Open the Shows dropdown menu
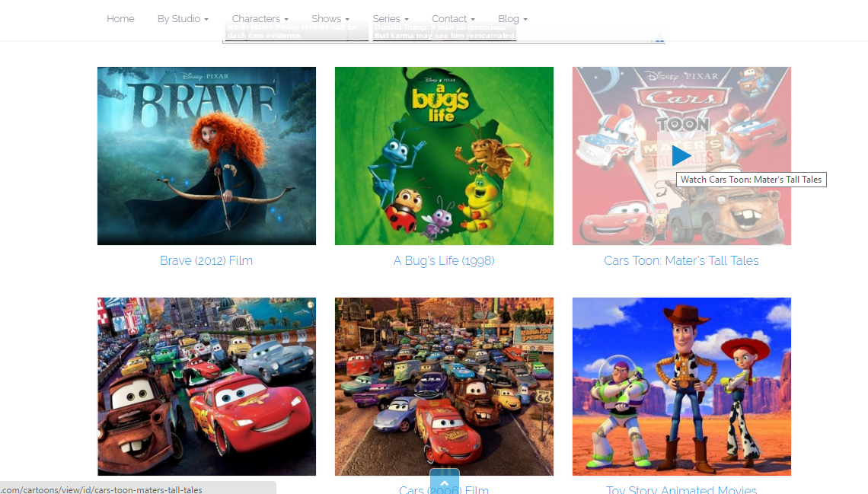 point(330,18)
